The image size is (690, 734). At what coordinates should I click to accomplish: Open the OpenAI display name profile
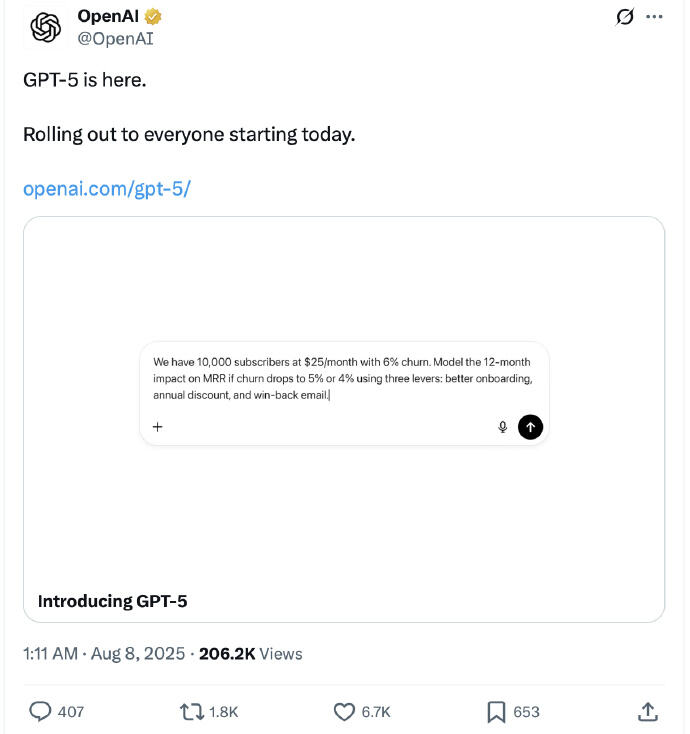(x=108, y=16)
